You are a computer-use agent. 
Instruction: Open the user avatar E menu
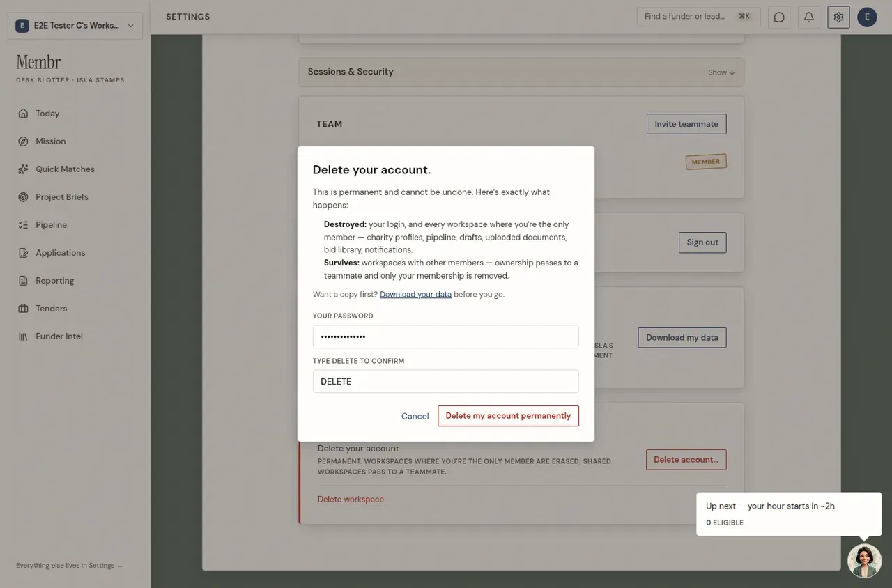(x=867, y=17)
